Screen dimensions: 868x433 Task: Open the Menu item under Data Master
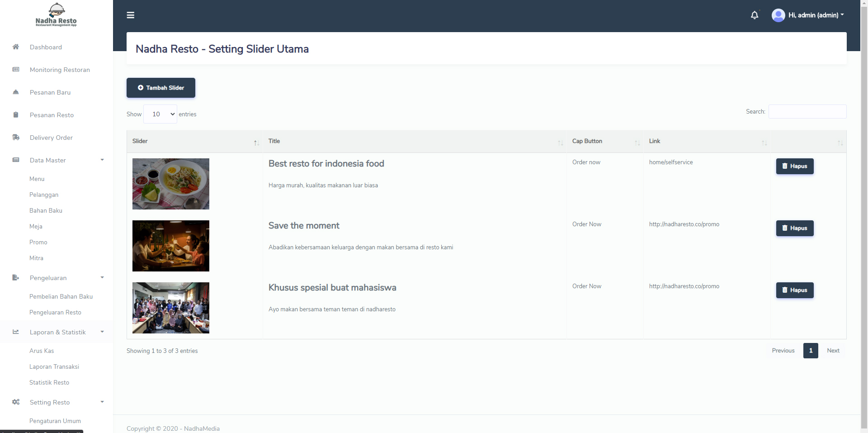click(37, 179)
